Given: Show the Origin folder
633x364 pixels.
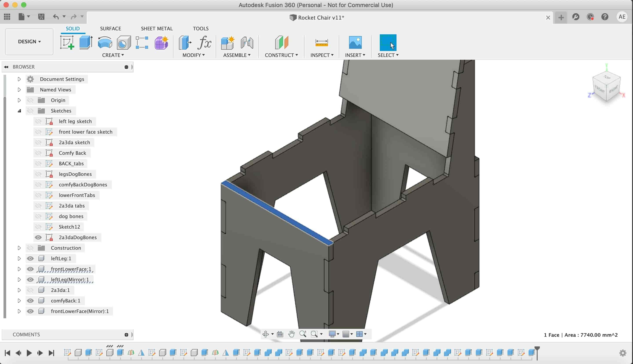Looking at the screenshot, I should tap(30, 100).
